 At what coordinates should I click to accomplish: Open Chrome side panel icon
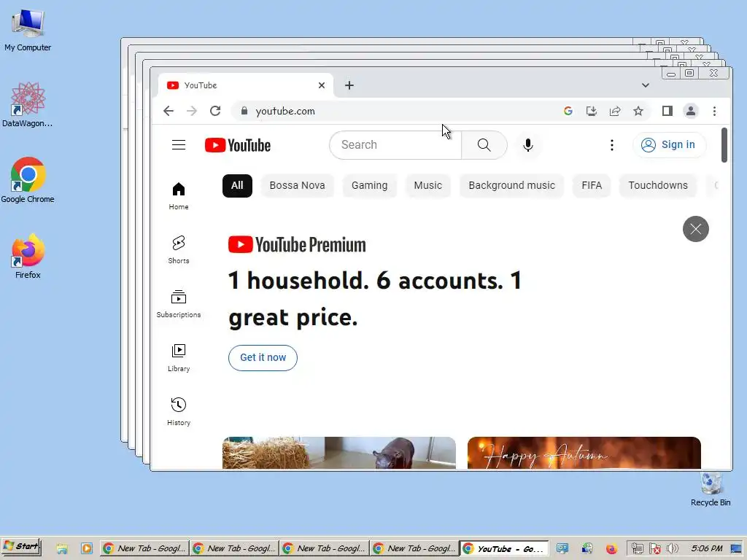pos(667,111)
